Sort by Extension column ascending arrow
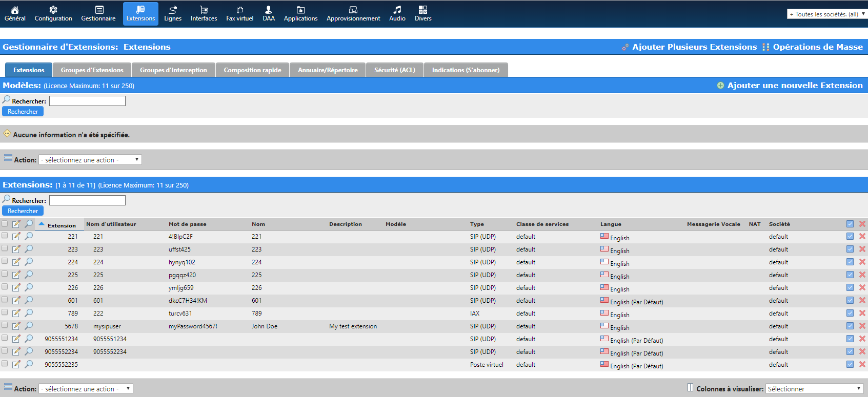The height and width of the screenshot is (397, 868). 42,224
